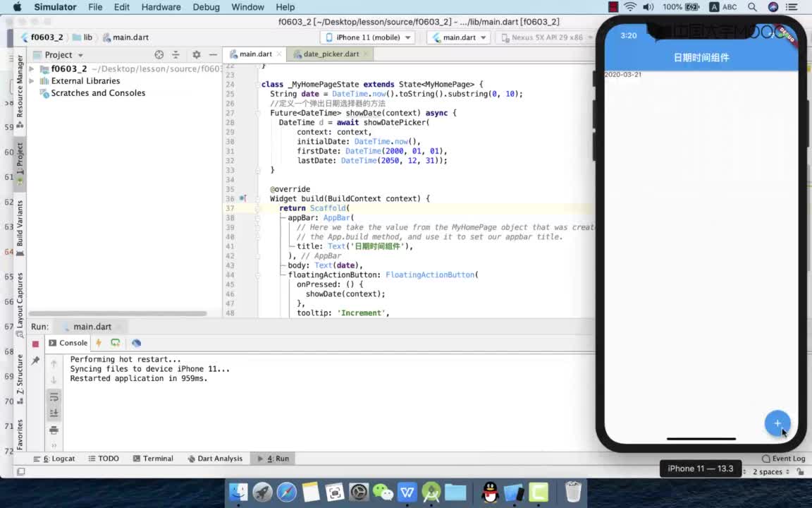The width and height of the screenshot is (812, 508).
Task: Toggle 1: Project side panel
Action: [x=20, y=163]
